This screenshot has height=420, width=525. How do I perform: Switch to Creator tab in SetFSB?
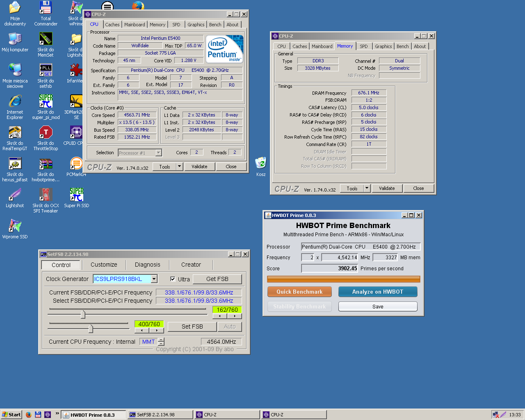coord(191,265)
